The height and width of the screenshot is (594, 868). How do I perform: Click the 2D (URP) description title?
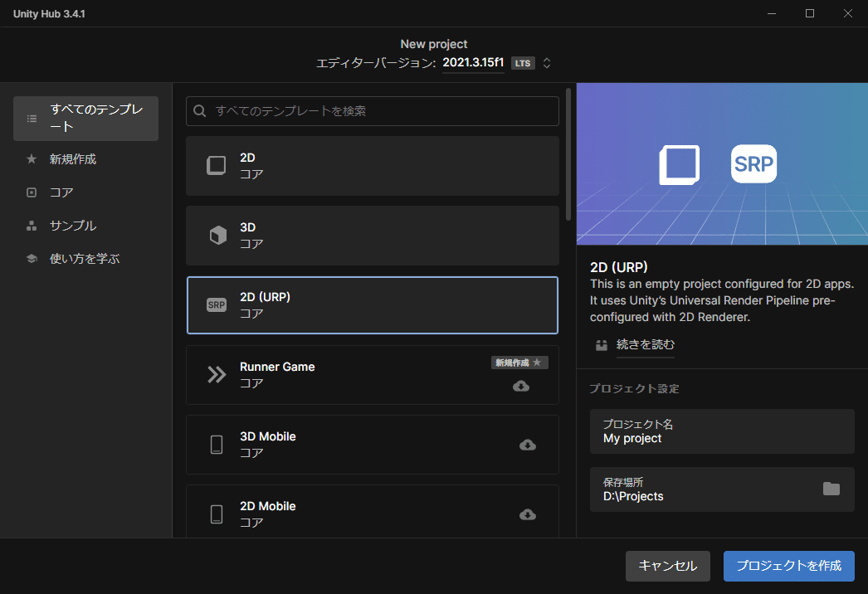pyautogui.click(x=618, y=267)
